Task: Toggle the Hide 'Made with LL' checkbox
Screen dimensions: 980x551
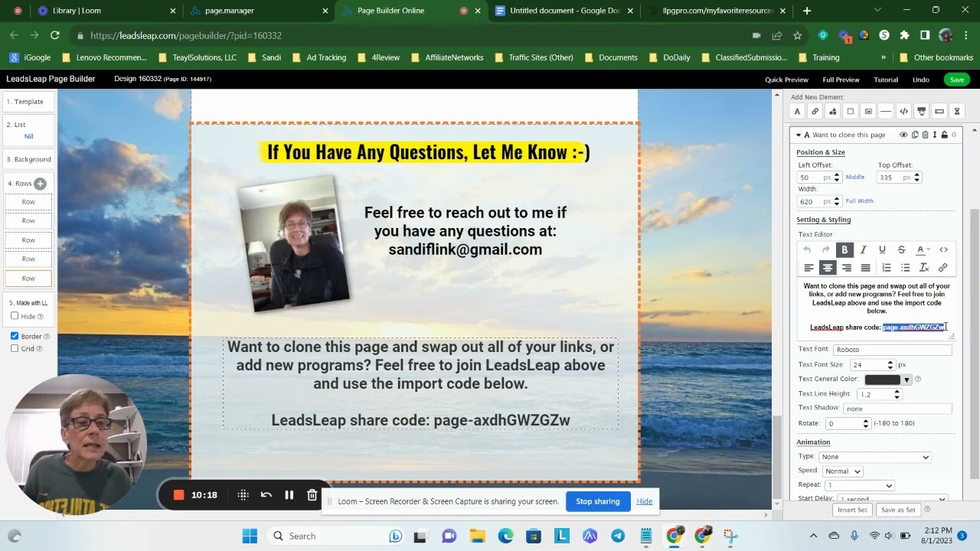Action: coord(15,316)
